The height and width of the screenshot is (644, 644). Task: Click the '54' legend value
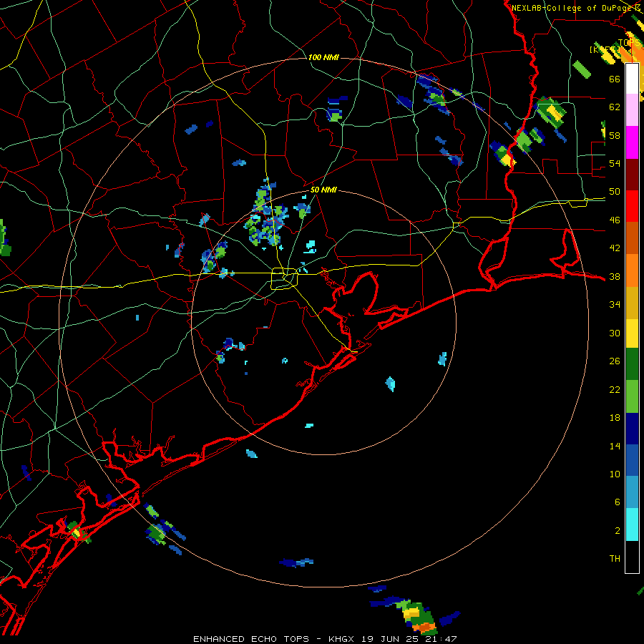tap(615, 163)
